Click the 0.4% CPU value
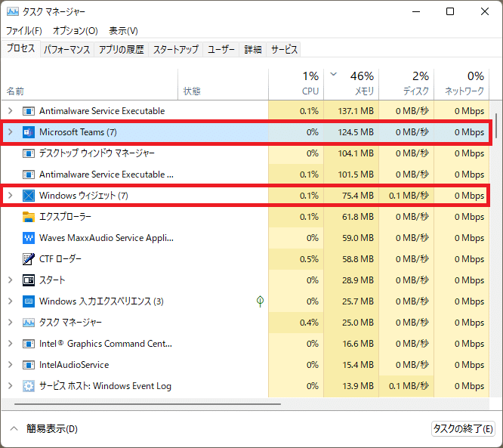This screenshot has height=448, width=503. point(309,323)
